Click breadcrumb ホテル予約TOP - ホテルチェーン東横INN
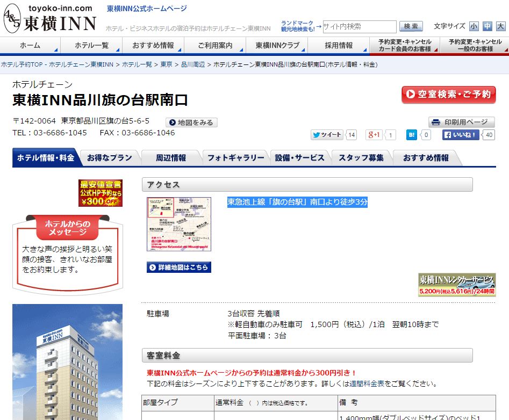The height and width of the screenshot is (420, 509). tap(57, 64)
